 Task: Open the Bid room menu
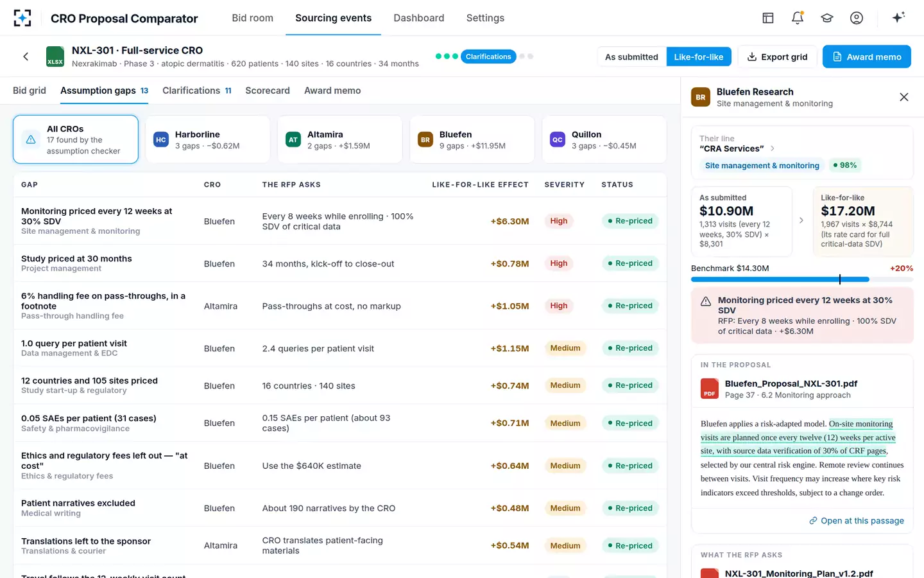click(x=252, y=18)
